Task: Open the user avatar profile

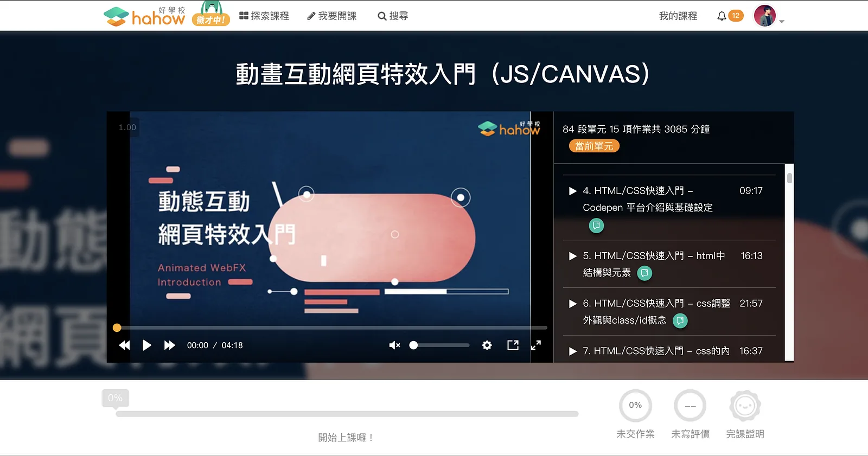Action: [765, 16]
